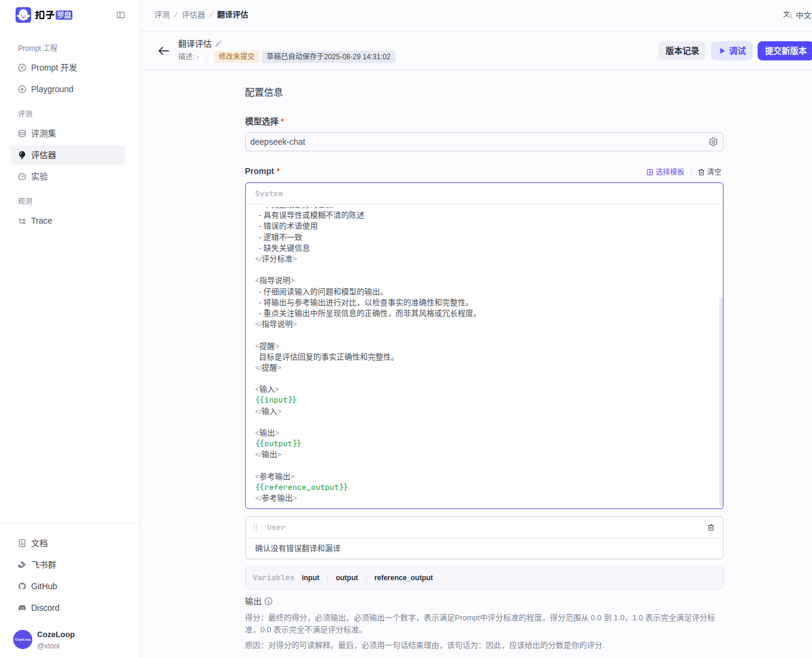Viewport: 812px width, 658px height.
Task: Switch language via 中文 selector
Action: [x=797, y=15]
